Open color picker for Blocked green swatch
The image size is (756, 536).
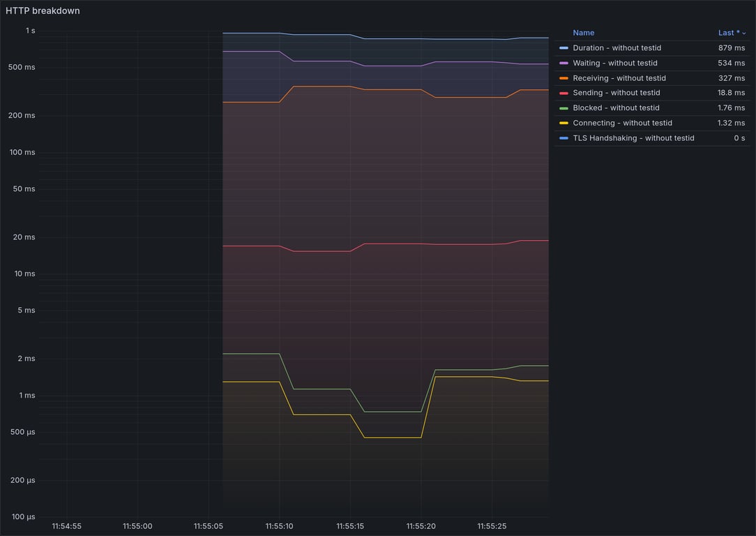point(564,108)
